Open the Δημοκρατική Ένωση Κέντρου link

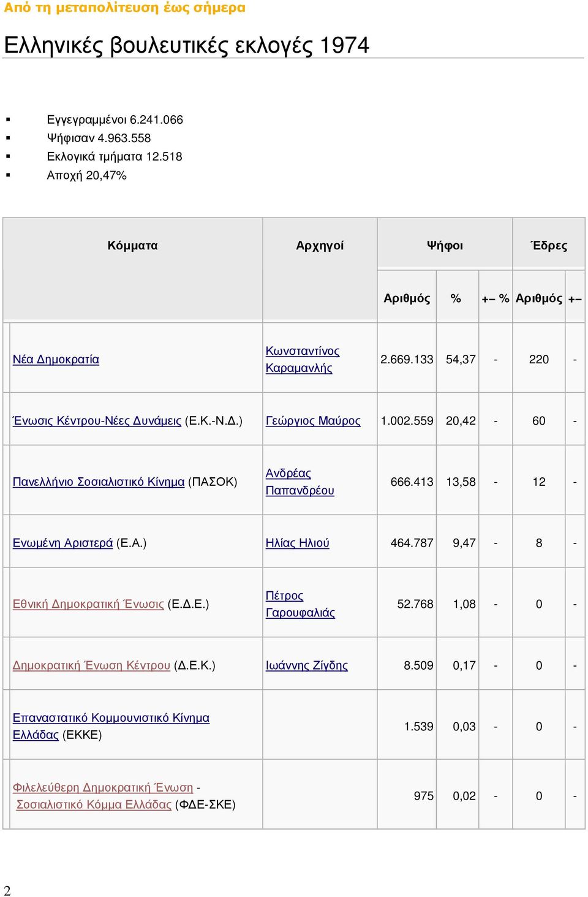91,666
